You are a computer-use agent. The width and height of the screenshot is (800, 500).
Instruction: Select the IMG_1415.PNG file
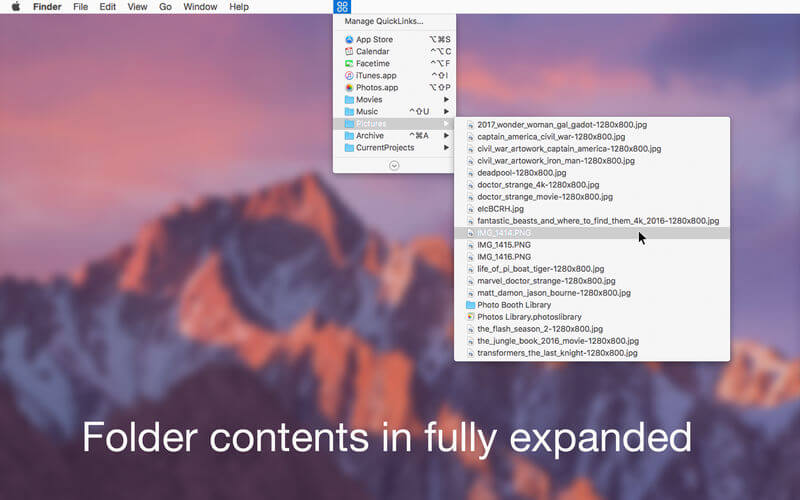tap(504, 245)
